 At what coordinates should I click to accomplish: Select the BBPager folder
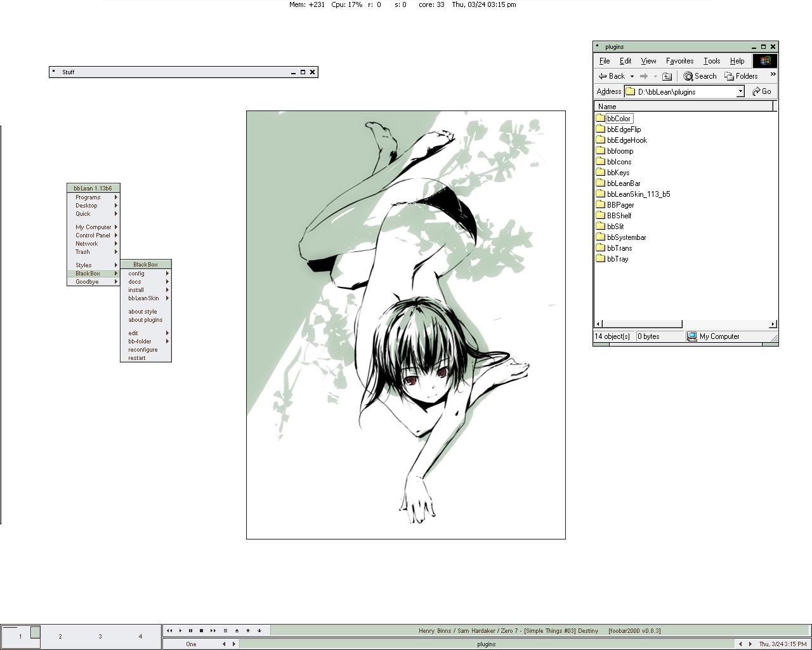click(615, 205)
